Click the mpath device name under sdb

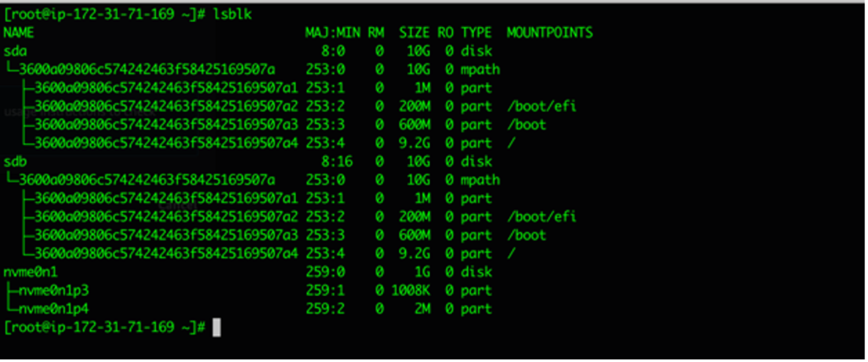click(x=147, y=180)
